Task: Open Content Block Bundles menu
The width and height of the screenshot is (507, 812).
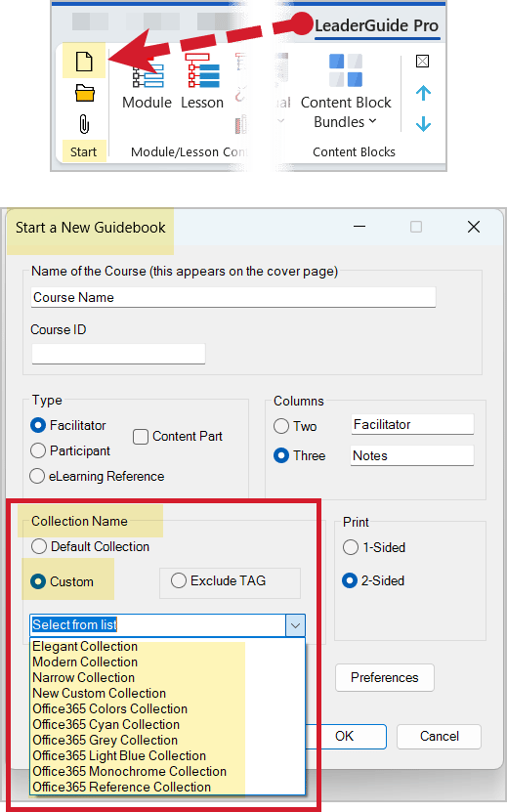Action: [x=346, y=92]
